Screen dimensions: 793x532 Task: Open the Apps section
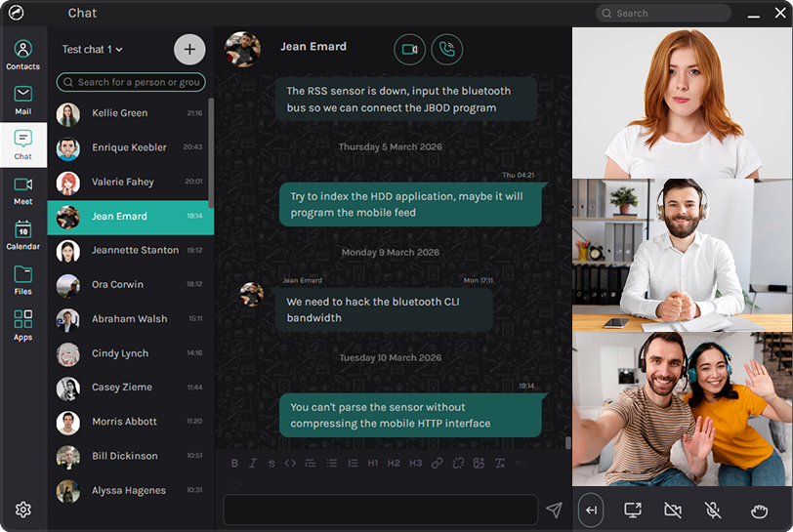point(23,325)
